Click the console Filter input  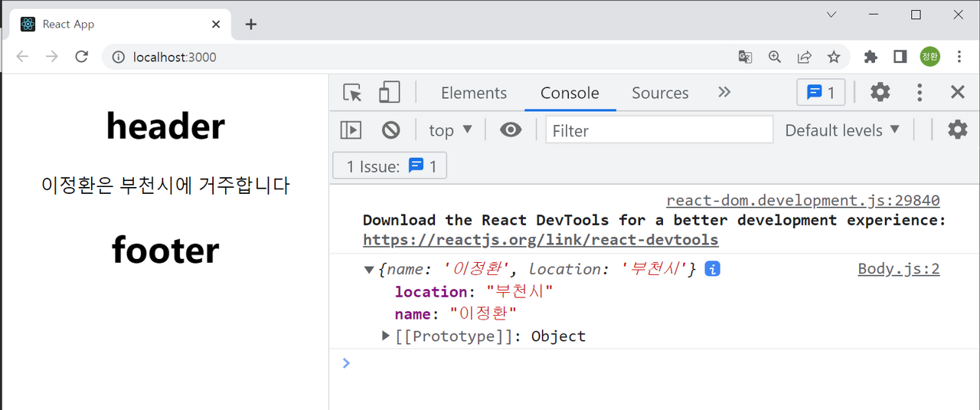coord(659,130)
